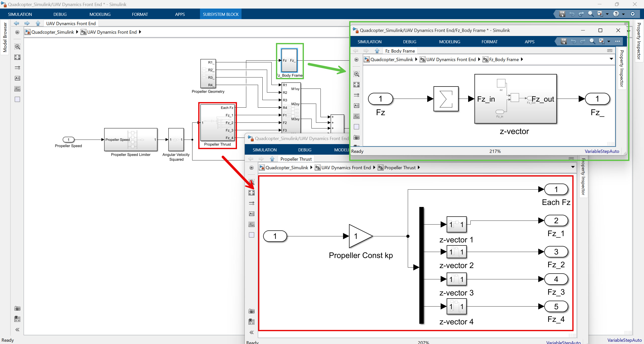Click the Undo icon in main toolbar

point(572,14)
